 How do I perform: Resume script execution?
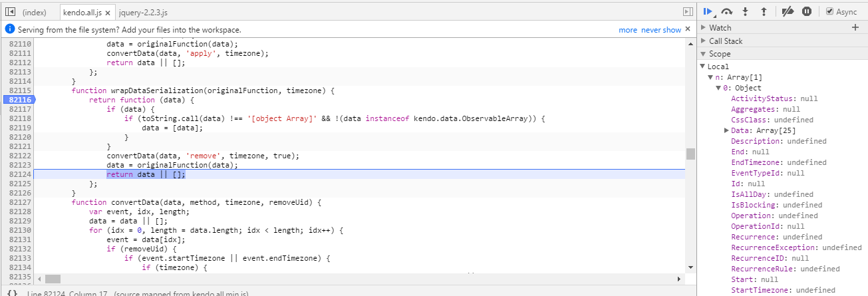[x=708, y=11]
